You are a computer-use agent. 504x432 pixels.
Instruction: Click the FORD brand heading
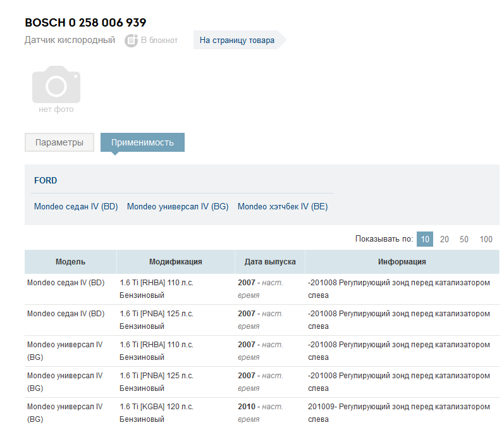click(46, 181)
